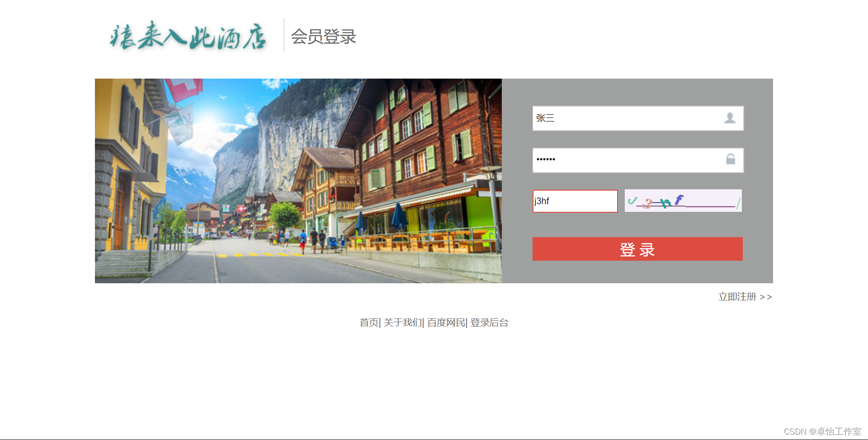
Task: Click the captcha image to refresh it
Action: coord(683,201)
